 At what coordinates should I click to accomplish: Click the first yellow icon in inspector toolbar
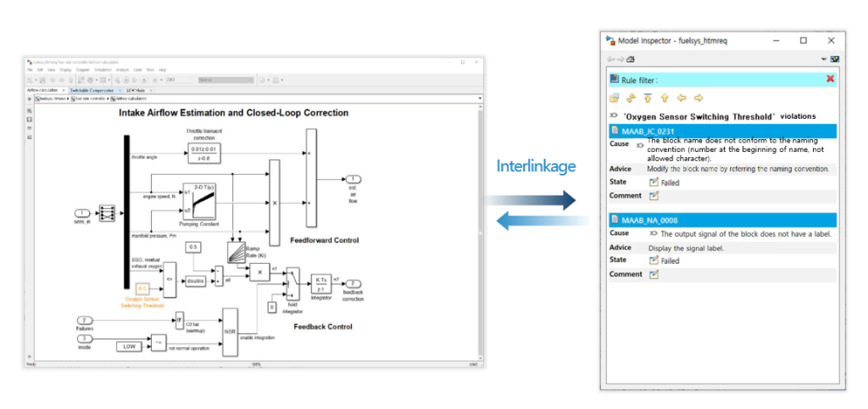point(615,98)
